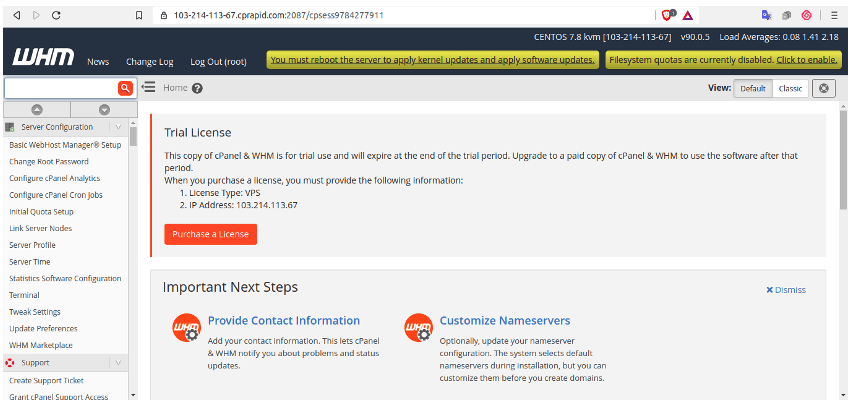Open the Home help question mark icon
854x407 pixels.
coord(197,88)
